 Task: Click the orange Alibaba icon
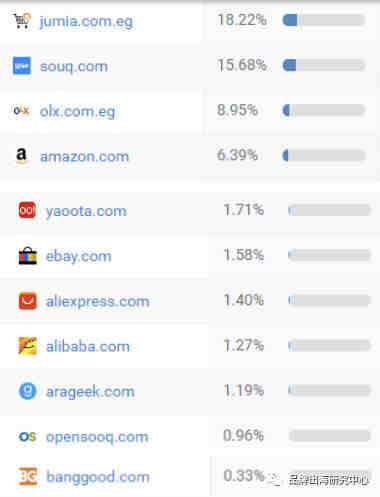coord(28,346)
